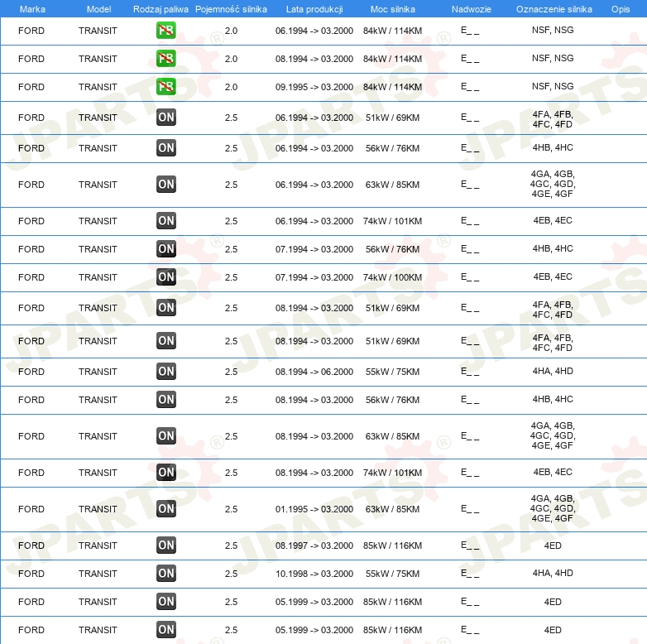Select the date range 08.1994 -> 06.2000
Screen dimensions: 647x644
(x=314, y=372)
